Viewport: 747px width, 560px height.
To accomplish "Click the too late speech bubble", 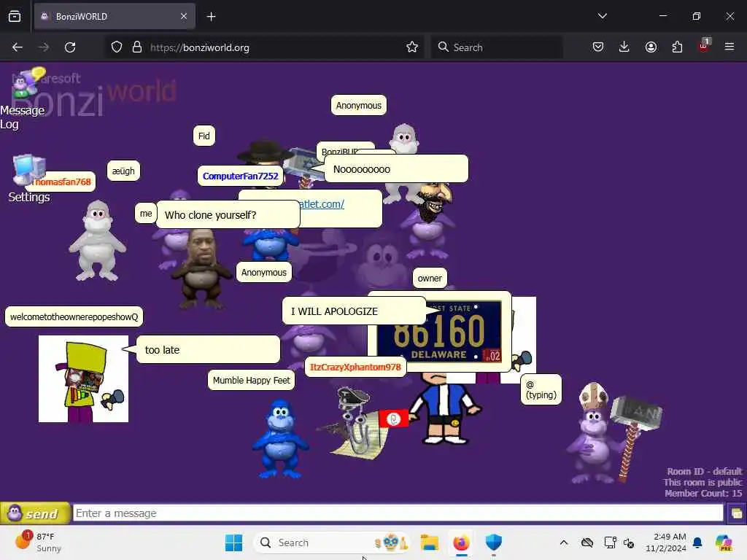I will [208, 349].
